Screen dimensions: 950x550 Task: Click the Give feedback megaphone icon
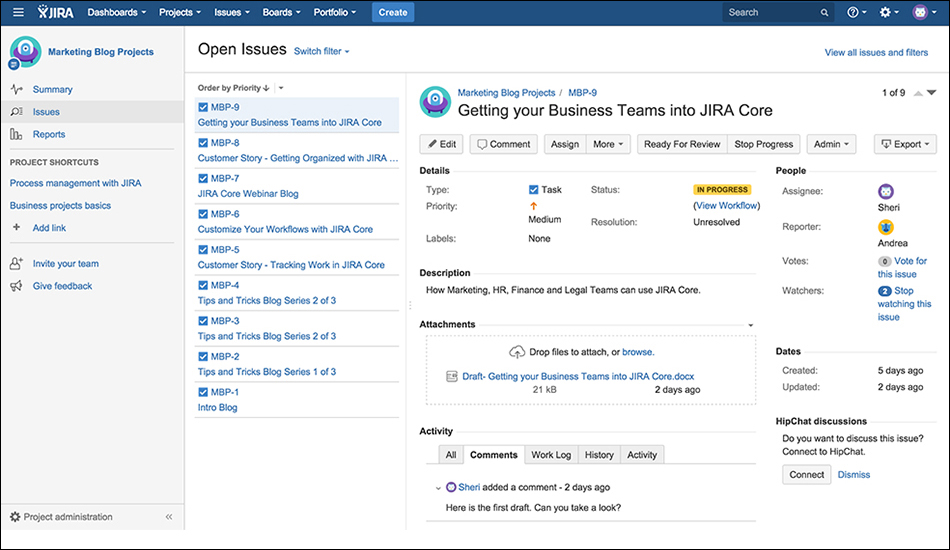click(x=16, y=286)
